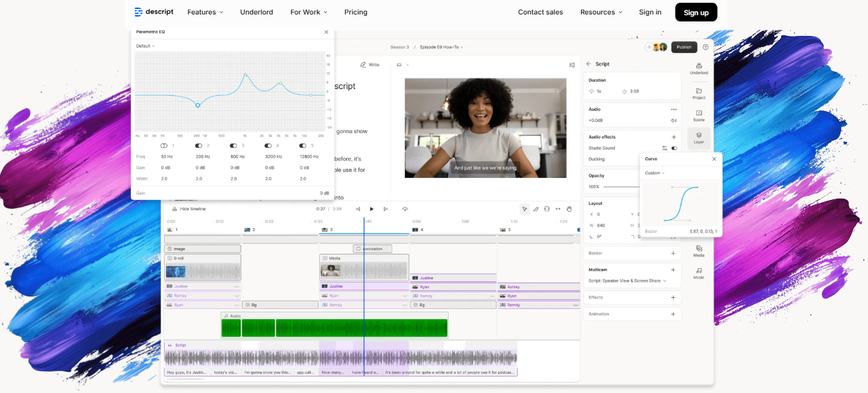Click Hide timeline
This screenshot has height=393, width=868.
[189, 209]
